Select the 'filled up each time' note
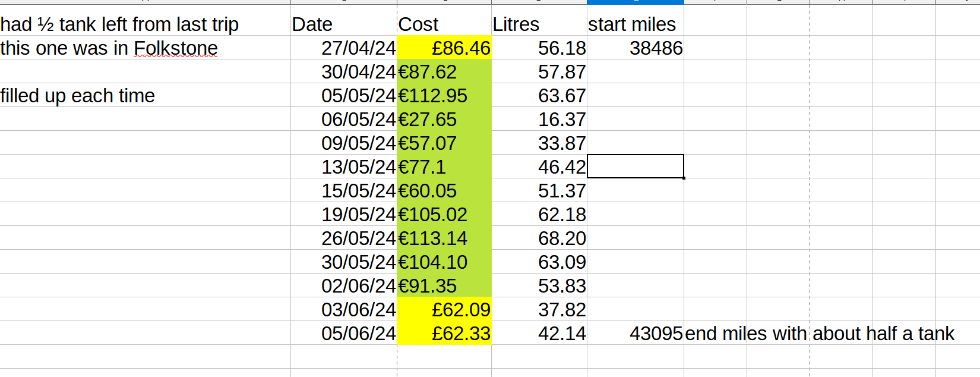 tap(78, 96)
